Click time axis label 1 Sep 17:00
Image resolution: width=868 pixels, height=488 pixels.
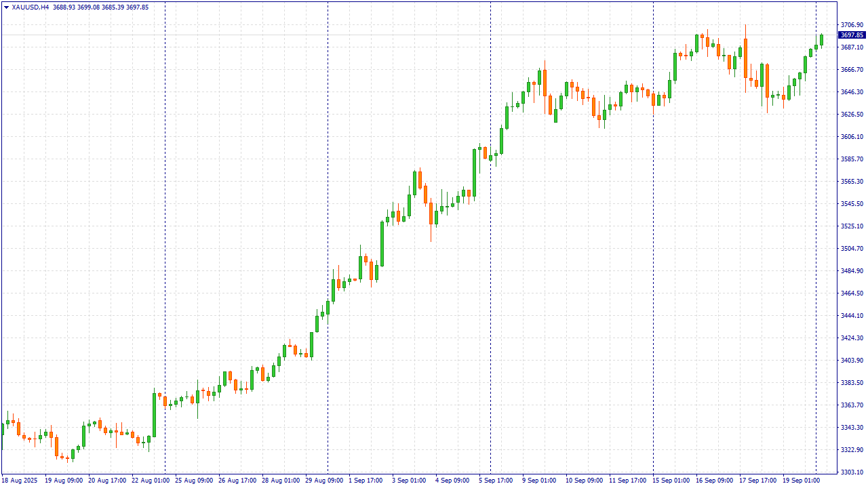tap(366, 481)
